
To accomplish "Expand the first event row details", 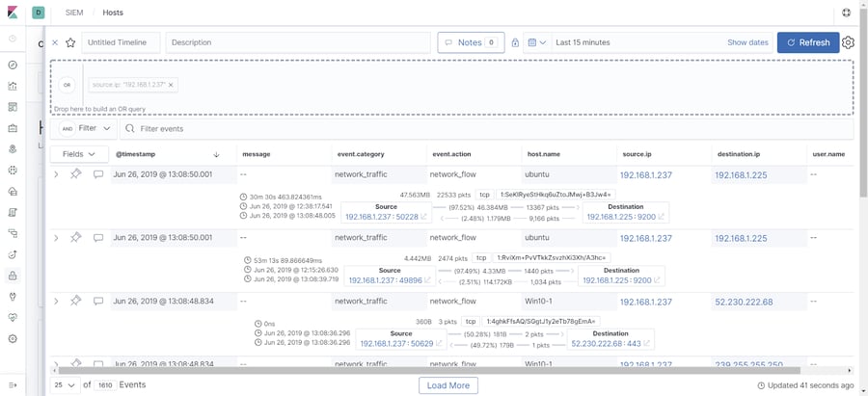I will [x=55, y=174].
